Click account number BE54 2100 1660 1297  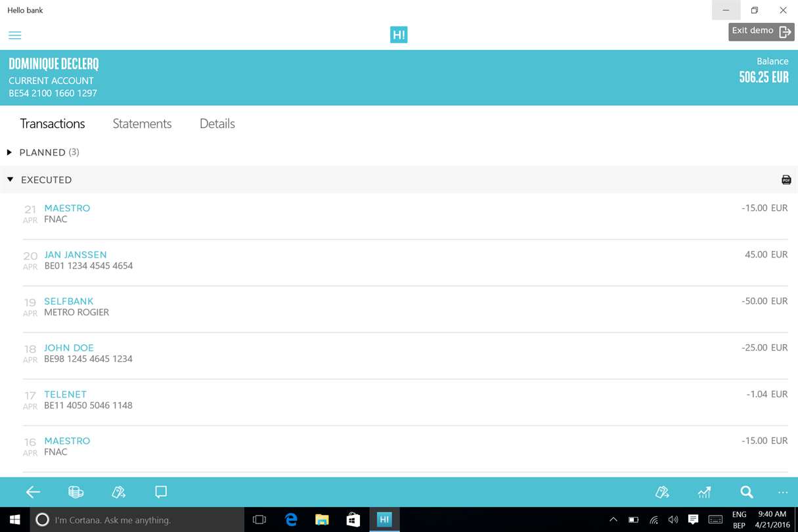coord(53,93)
